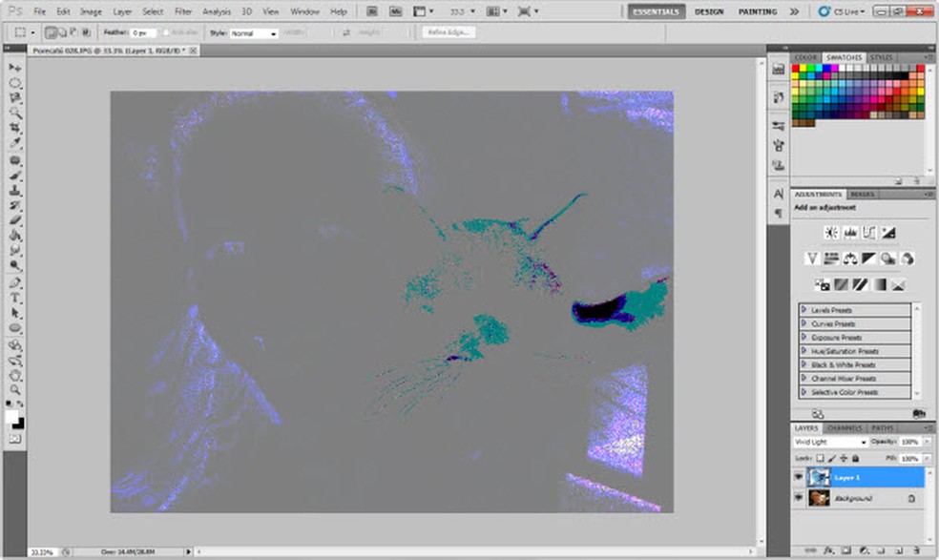Image resolution: width=939 pixels, height=560 pixels.
Task: Add a Curves adjustment from icon
Action: click(869, 232)
